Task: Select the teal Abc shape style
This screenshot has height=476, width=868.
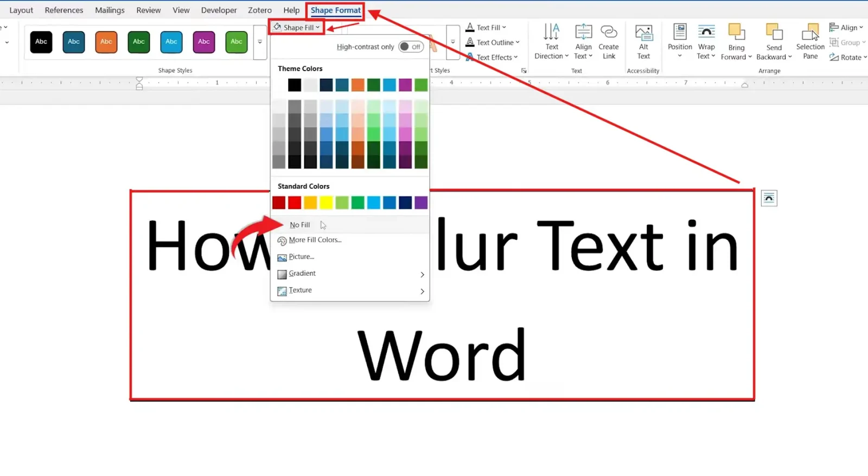Action: pos(74,42)
